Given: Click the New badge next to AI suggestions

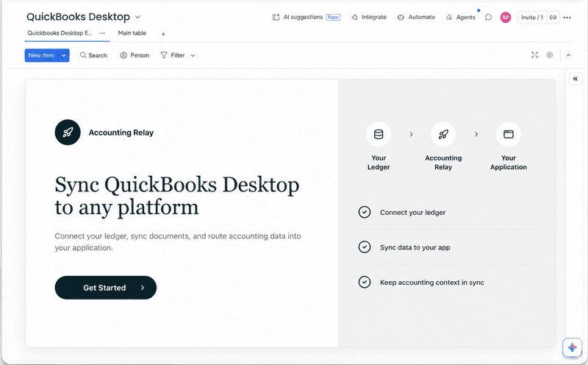Looking at the screenshot, I should coord(333,17).
